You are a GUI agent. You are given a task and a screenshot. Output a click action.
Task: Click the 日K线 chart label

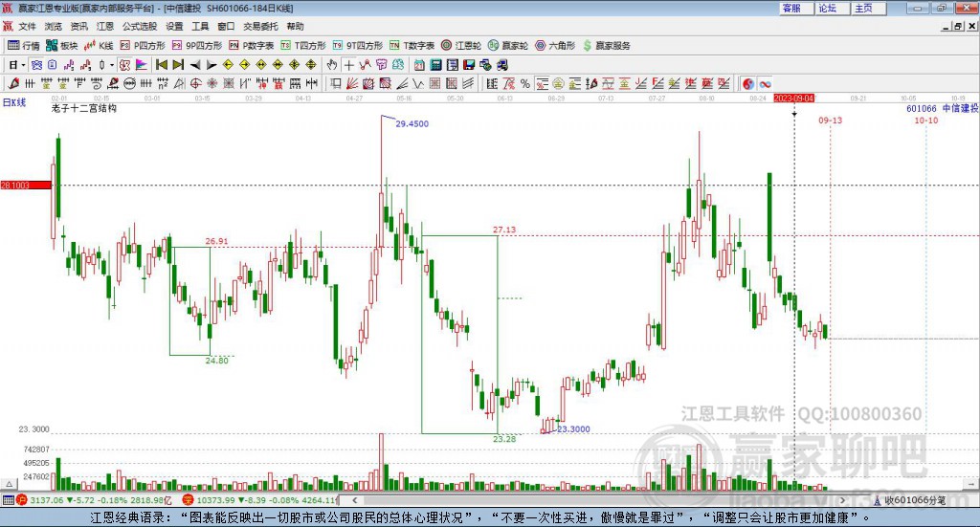click(x=14, y=102)
